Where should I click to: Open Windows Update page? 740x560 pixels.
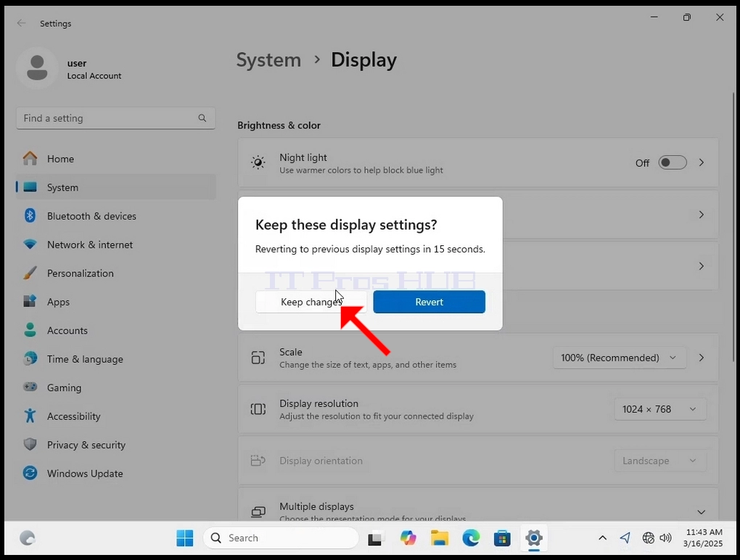[x=115, y=474]
